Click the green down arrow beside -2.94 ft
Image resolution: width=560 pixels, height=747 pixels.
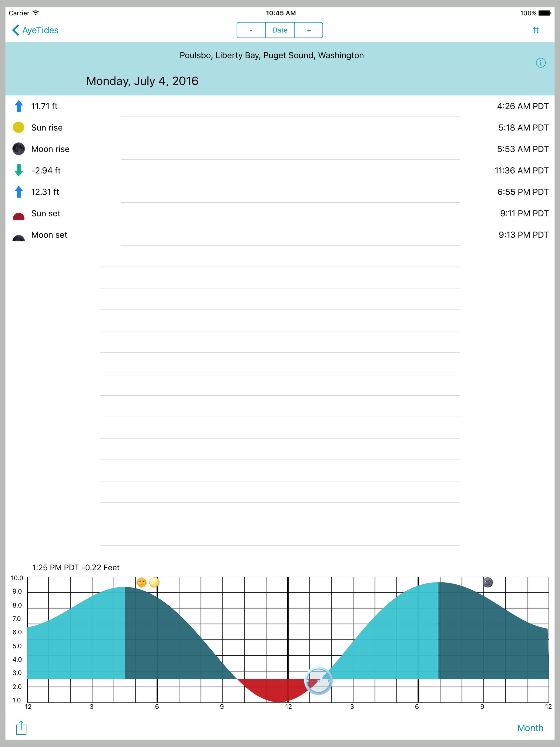19,170
